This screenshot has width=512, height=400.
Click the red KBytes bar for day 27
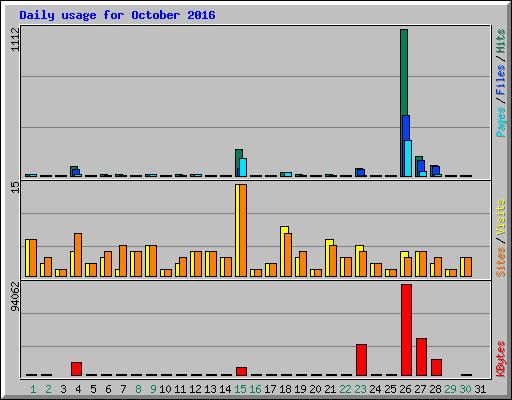pos(421,357)
